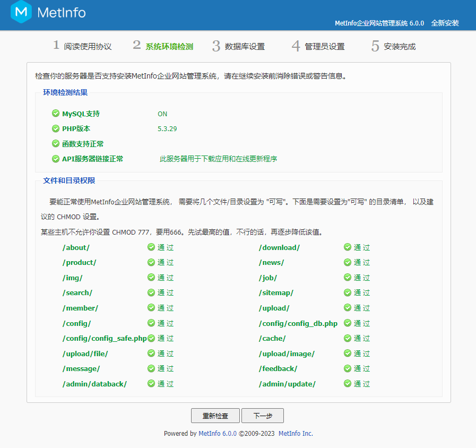476x448 pixels.
Task: Select step 5 安装完成
Action: point(393,46)
